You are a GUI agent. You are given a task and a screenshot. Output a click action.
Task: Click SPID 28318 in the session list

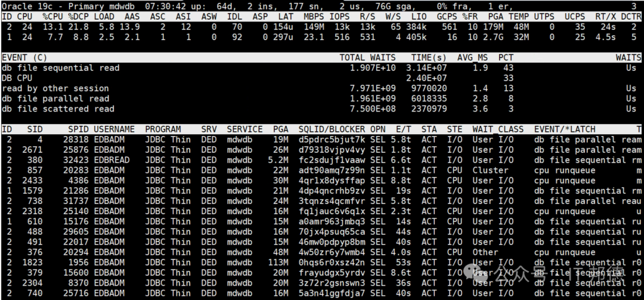76,140
